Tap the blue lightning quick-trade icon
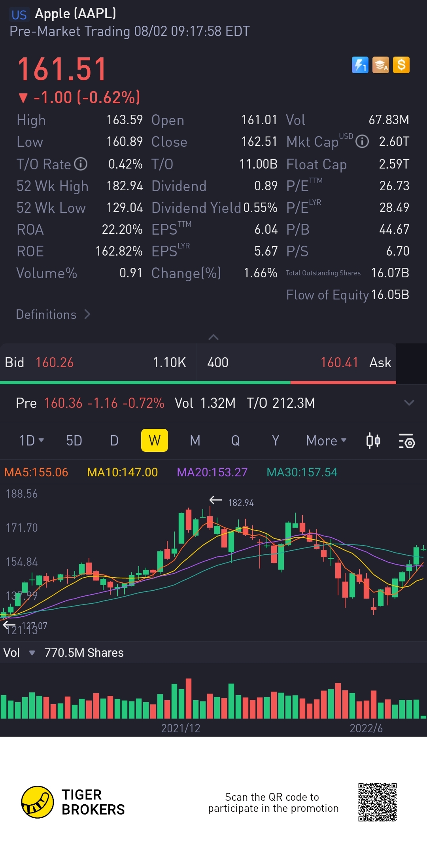The width and height of the screenshot is (427, 868). [360, 65]
